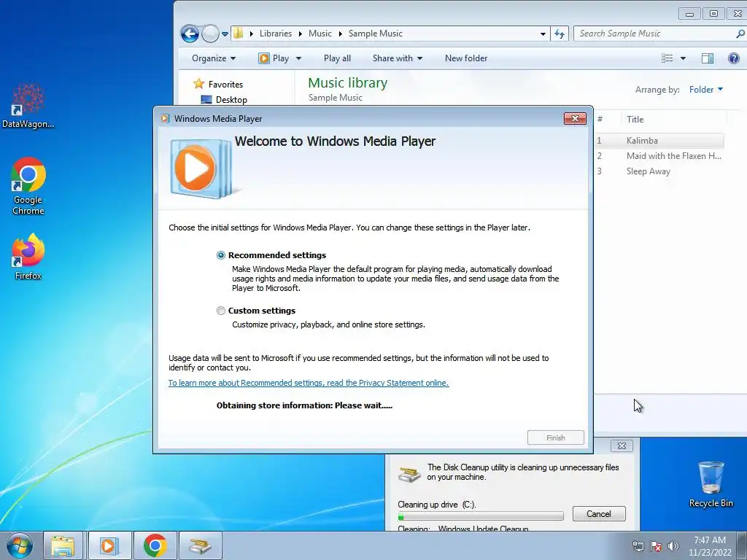Click the Play button in Explorer toolbar
747x560 pixels.
(x=274, y=58)
